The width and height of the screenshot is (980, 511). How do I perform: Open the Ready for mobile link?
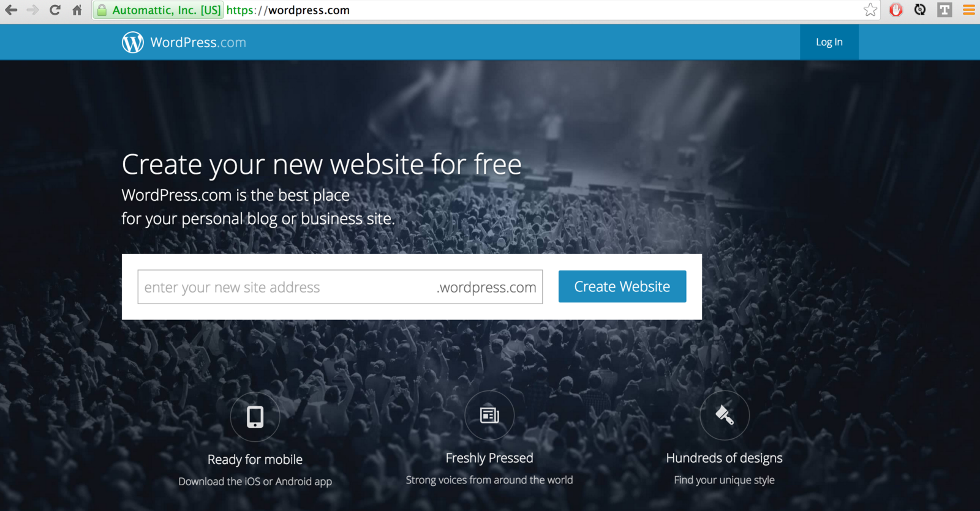[x=255, y=460]
